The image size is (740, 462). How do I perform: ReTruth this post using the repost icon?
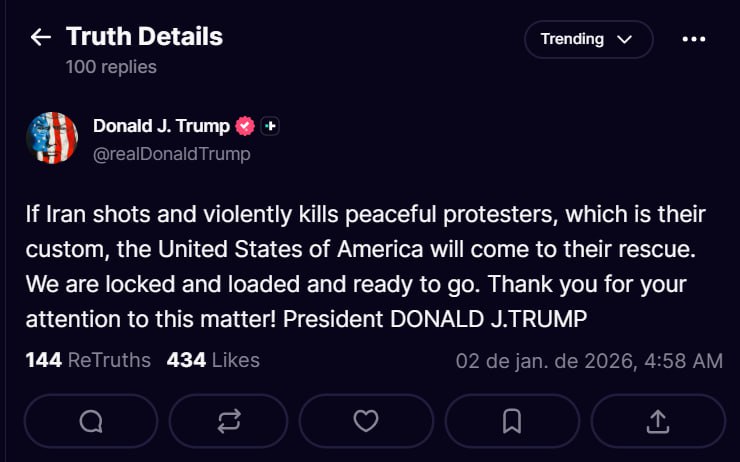(229, 421)
